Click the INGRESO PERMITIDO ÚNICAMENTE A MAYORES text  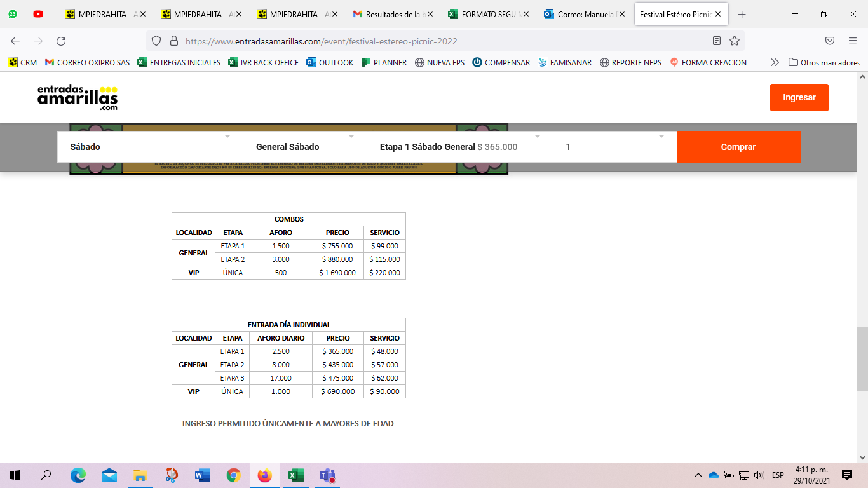[288, 423]
